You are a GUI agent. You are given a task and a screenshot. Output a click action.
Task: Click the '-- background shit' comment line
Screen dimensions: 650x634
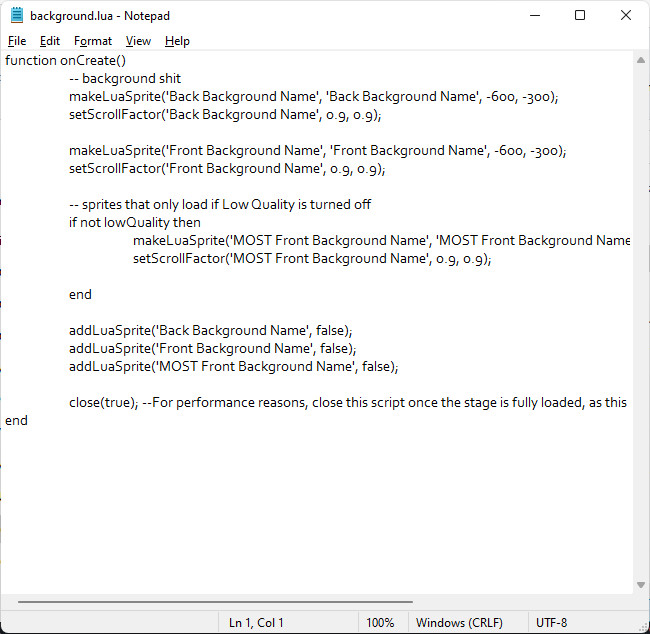pyautogui.click(x=125, y=79)
